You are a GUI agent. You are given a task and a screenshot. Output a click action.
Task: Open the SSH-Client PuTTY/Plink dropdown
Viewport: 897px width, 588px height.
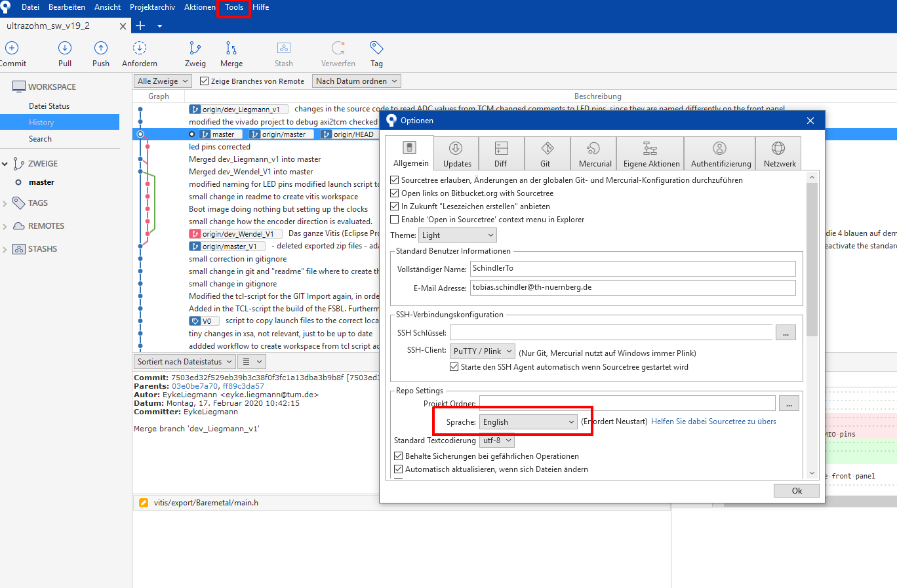tap(482, 351)
